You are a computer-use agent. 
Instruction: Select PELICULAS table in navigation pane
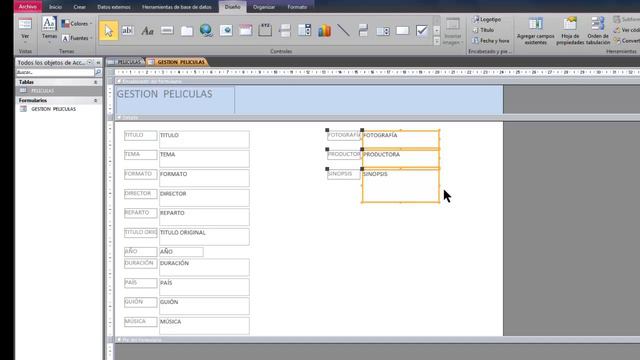(58, 91)
